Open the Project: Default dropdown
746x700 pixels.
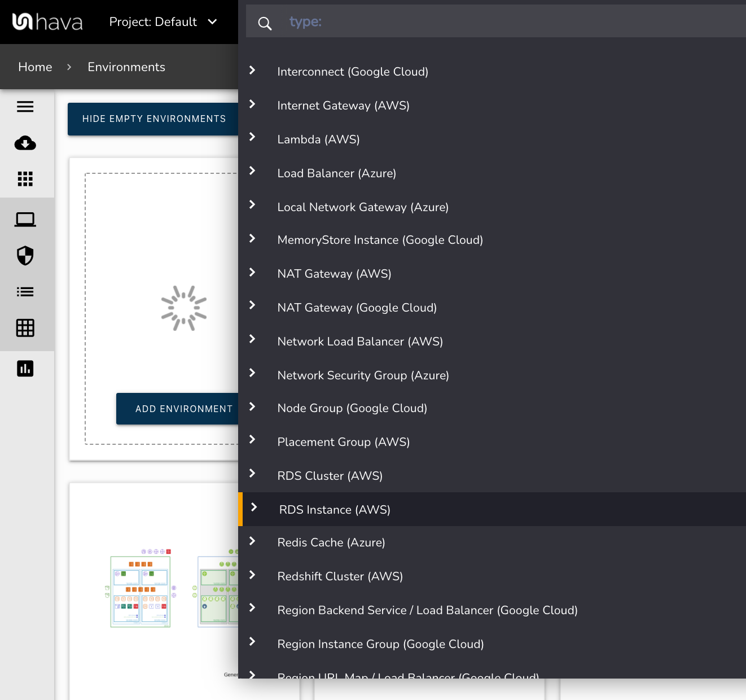point(163,22)
